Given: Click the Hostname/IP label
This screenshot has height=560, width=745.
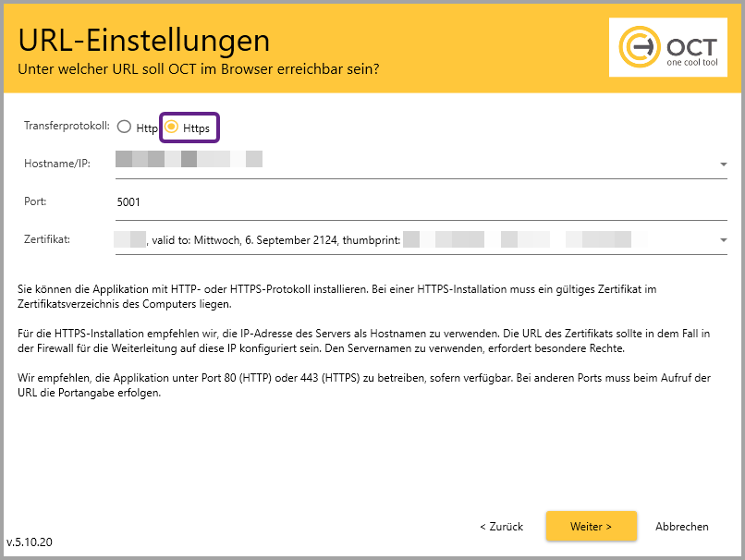Looking at the screenshot, I should [x=57, y=163].
